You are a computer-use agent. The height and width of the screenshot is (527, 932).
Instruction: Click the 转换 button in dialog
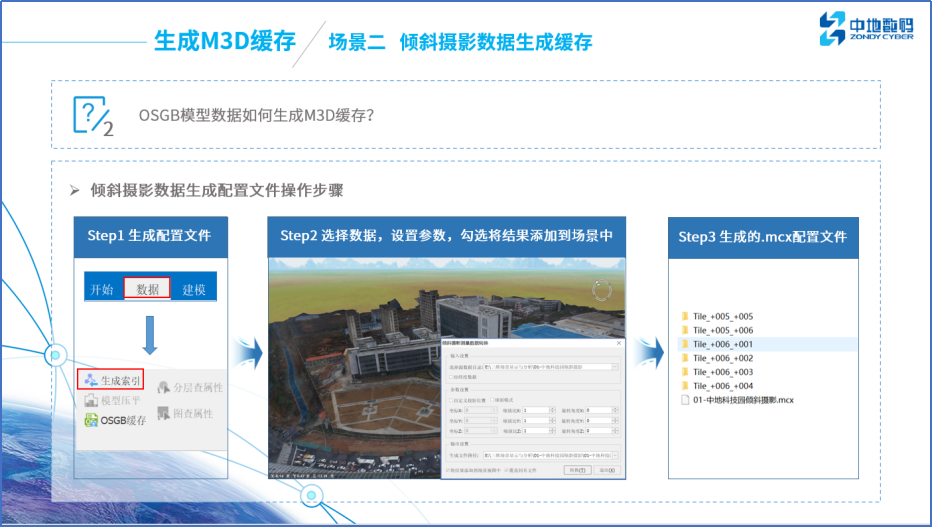point(574,469)
